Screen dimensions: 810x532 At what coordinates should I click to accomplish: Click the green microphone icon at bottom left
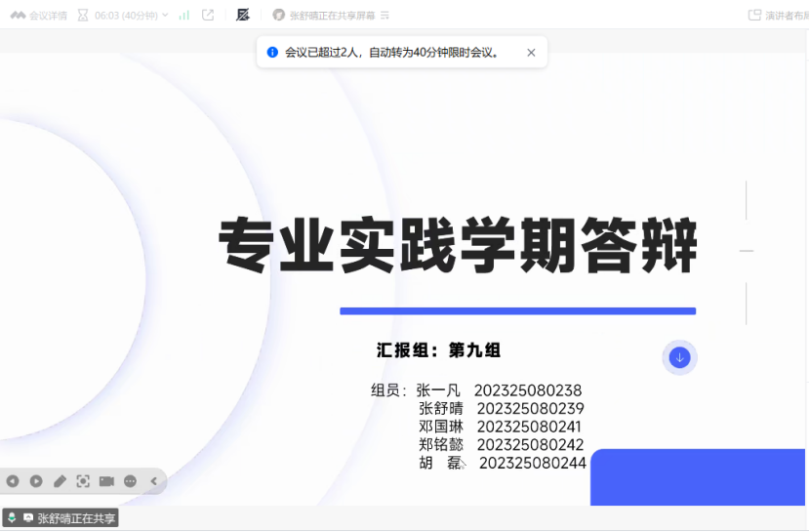coord(12,518)
